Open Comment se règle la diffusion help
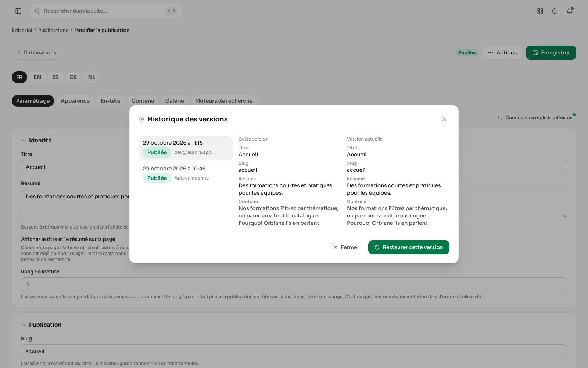This screenshot has width=588, height=368. point(535,118)
